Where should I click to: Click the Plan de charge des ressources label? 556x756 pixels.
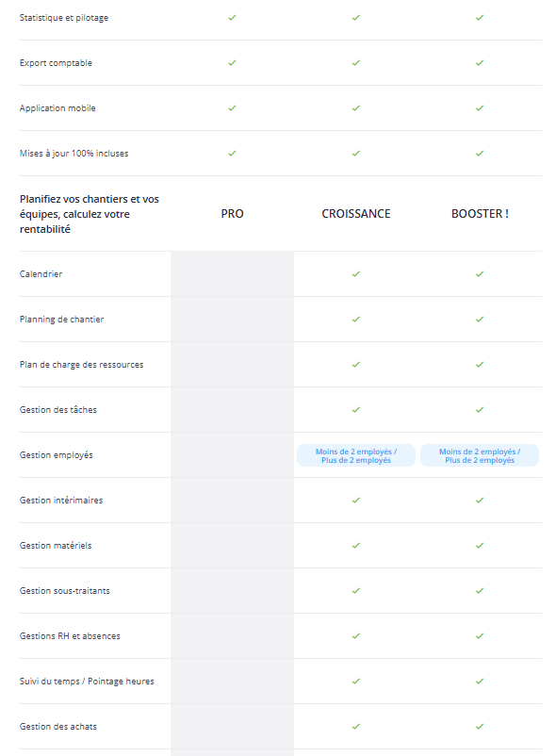pos(81,365)
